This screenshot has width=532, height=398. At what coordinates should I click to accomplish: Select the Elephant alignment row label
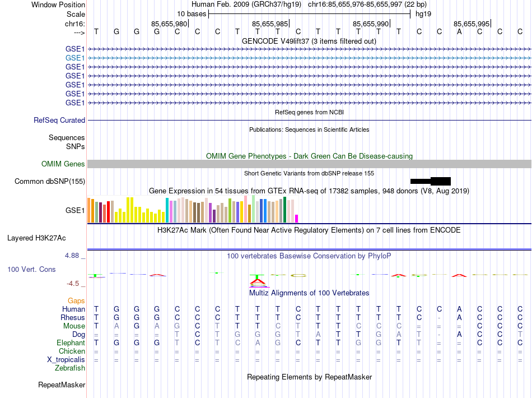pos(71,343)
